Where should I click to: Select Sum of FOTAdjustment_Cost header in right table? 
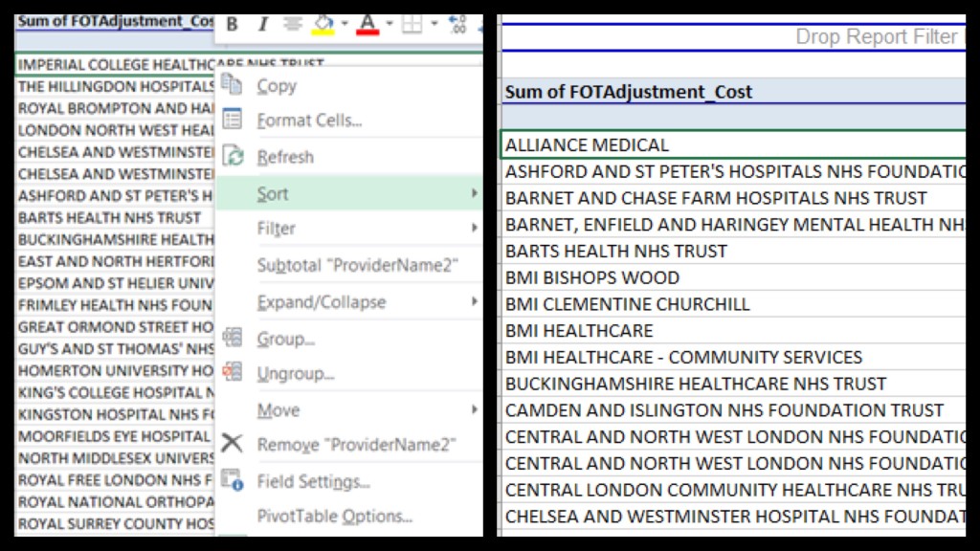(x=628, y=92)
